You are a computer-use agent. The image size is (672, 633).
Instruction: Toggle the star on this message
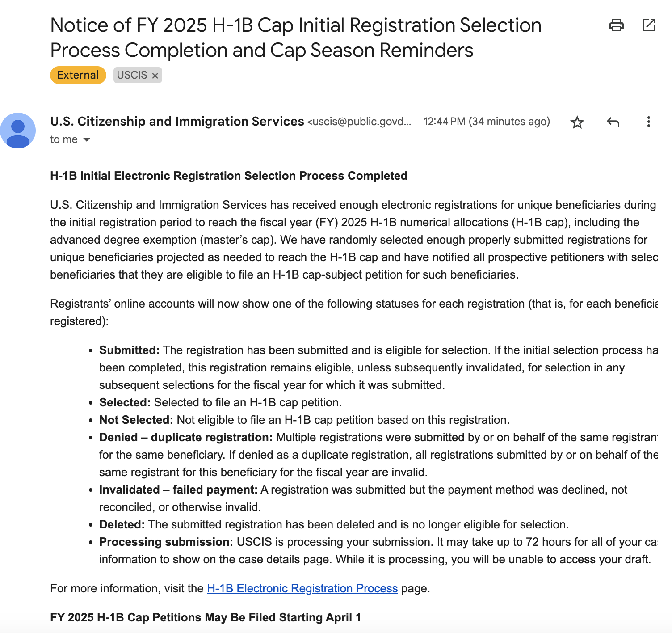coord(577,122)
